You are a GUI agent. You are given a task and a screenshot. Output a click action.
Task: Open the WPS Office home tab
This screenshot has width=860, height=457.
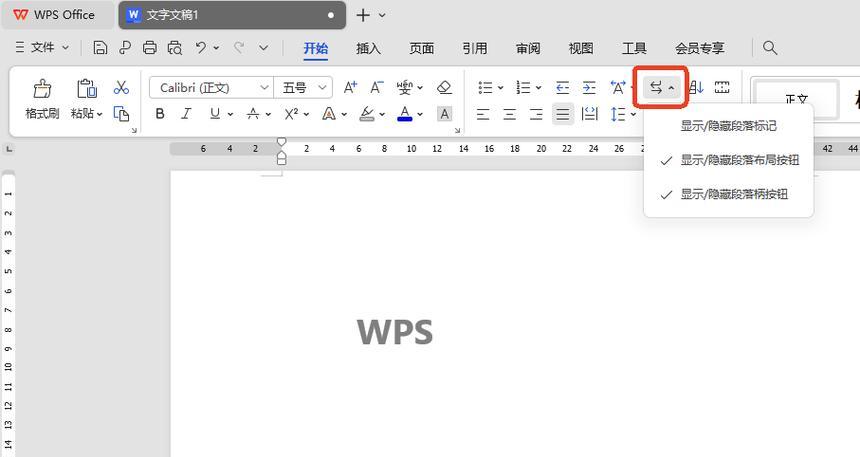[x=56, y=15]
